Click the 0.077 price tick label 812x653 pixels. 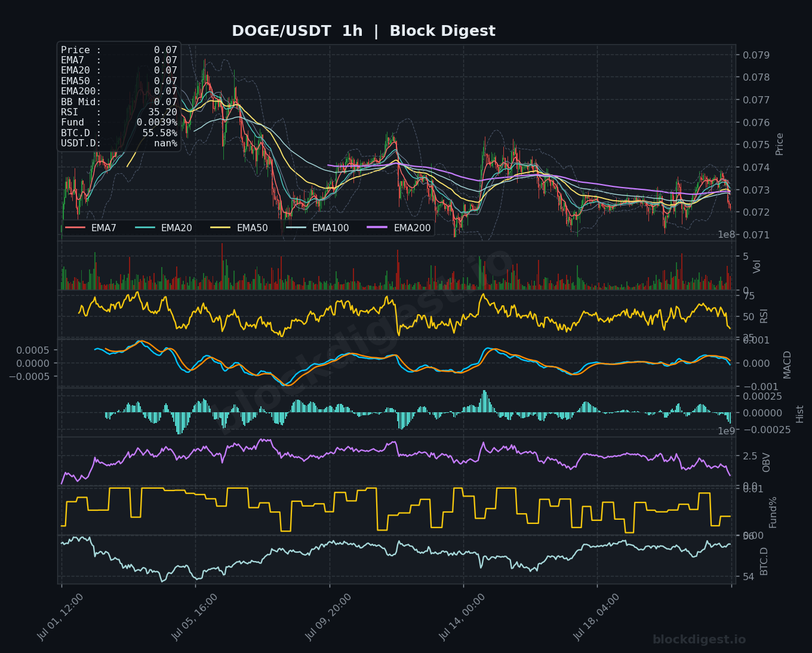tap(756, 100)
